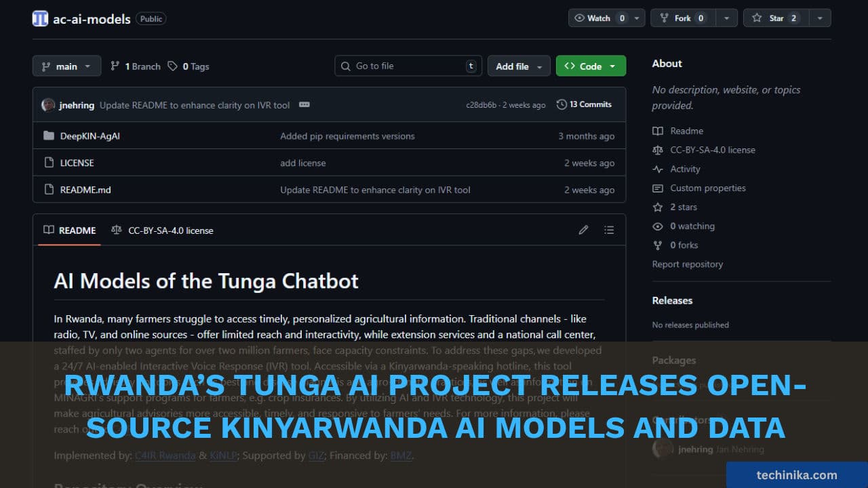Open the Add file dropdown
The width and height of the screenshot is (868, 488).
click(x=519, y=66)
